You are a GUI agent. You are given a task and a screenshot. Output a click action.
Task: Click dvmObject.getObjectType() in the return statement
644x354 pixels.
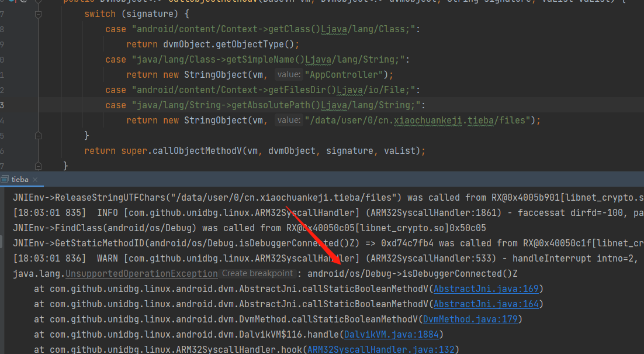pos(228,44)
